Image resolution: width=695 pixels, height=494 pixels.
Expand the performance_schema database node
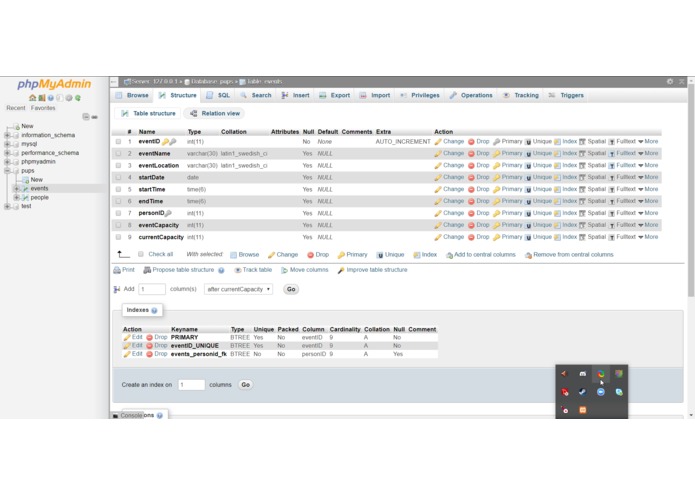[7, 153]
